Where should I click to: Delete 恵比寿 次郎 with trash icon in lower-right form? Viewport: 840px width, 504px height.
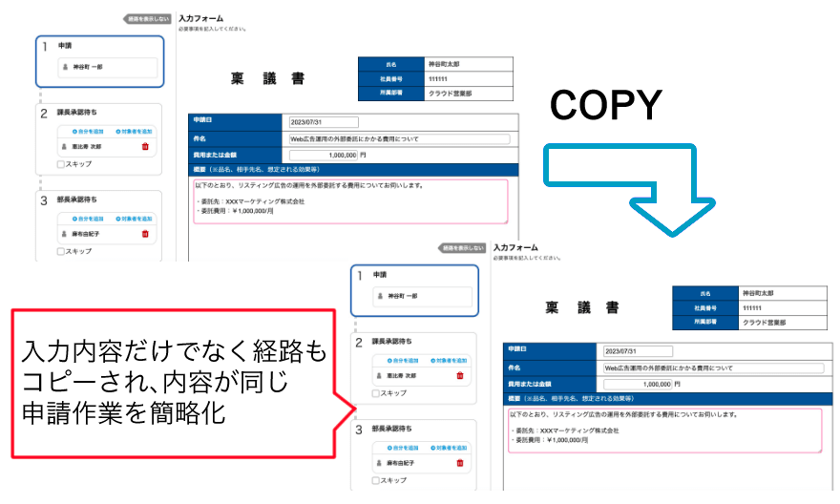tap(460, 375)
